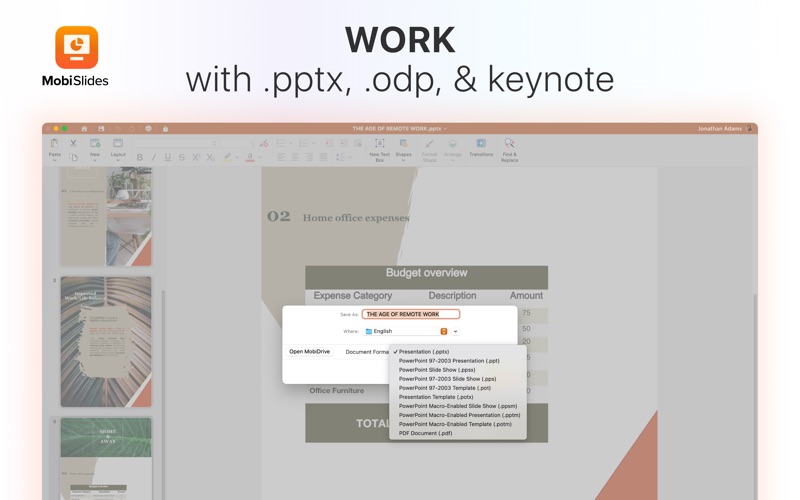800x500 pixels.
Task: Toggle Bold formatting
Action: (139, 158)
